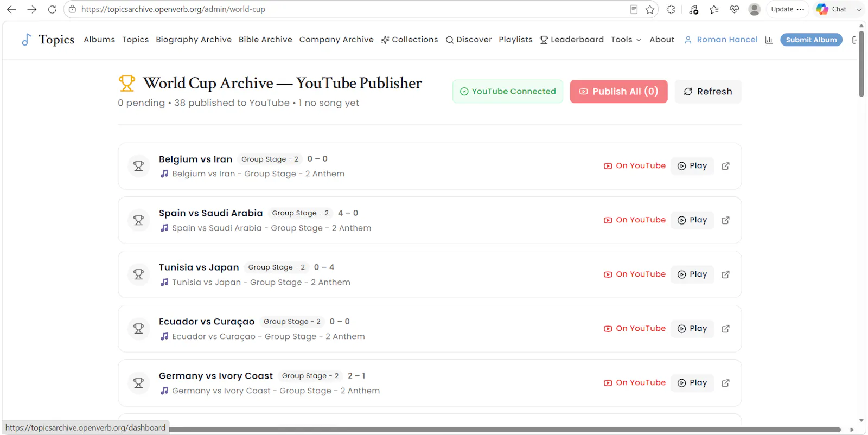The height and width of the screenshot is (435, 868).
Task: Click the browser forward arrow
Action: pos(32,9)
